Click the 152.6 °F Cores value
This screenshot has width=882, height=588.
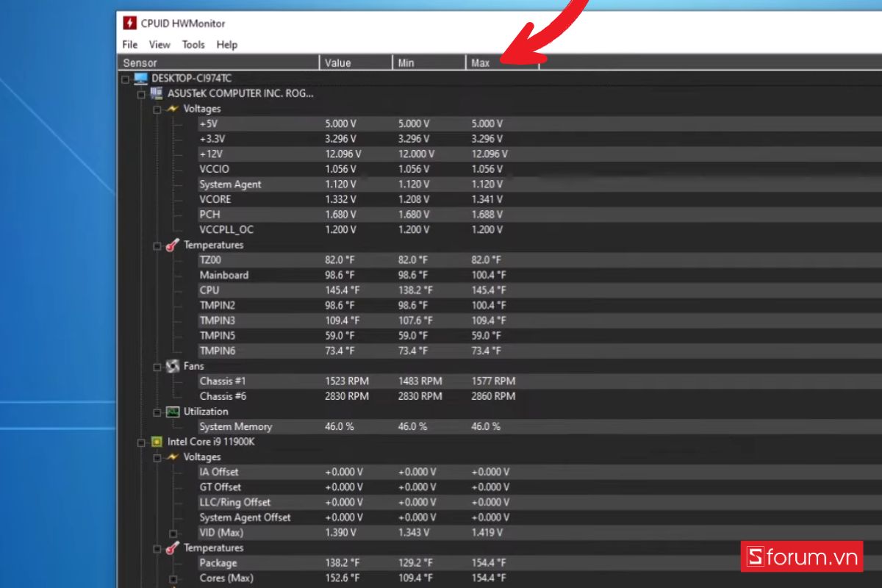[343, 578]
